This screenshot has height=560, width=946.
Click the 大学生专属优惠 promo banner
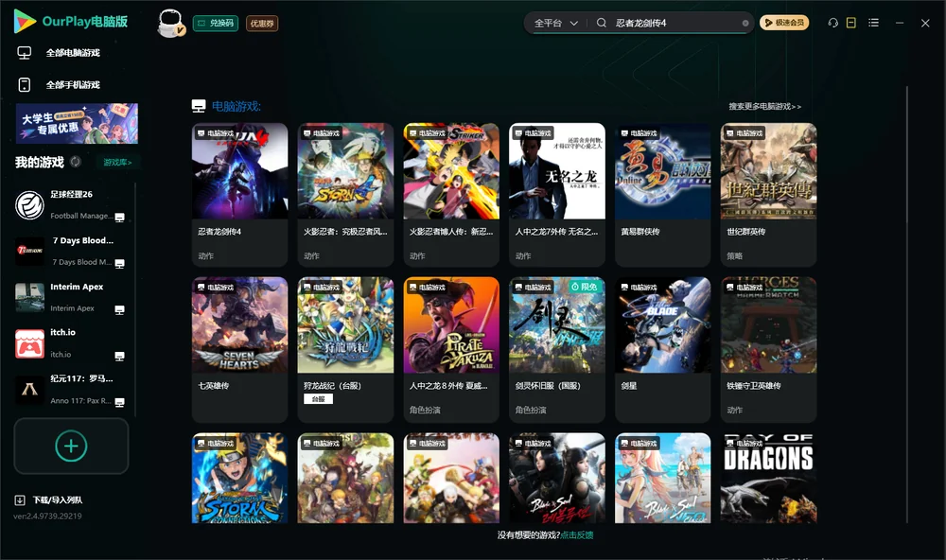(x=77, y=123)
